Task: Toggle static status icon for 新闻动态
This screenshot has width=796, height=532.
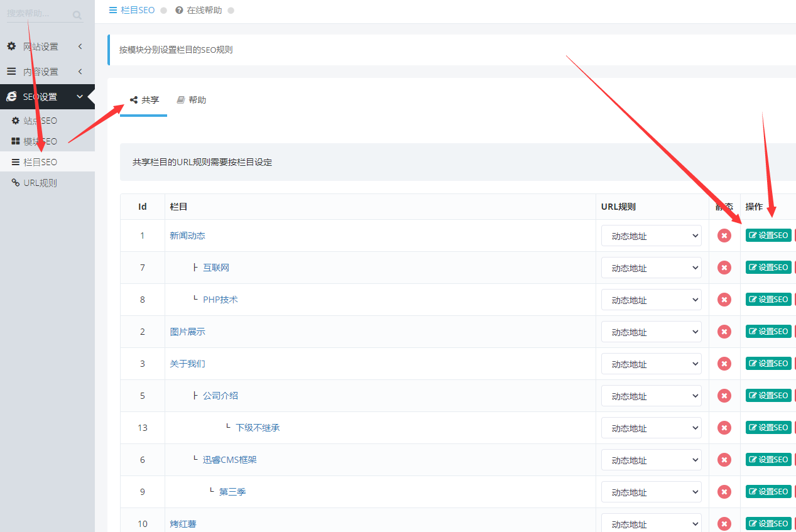Action: 724,236
